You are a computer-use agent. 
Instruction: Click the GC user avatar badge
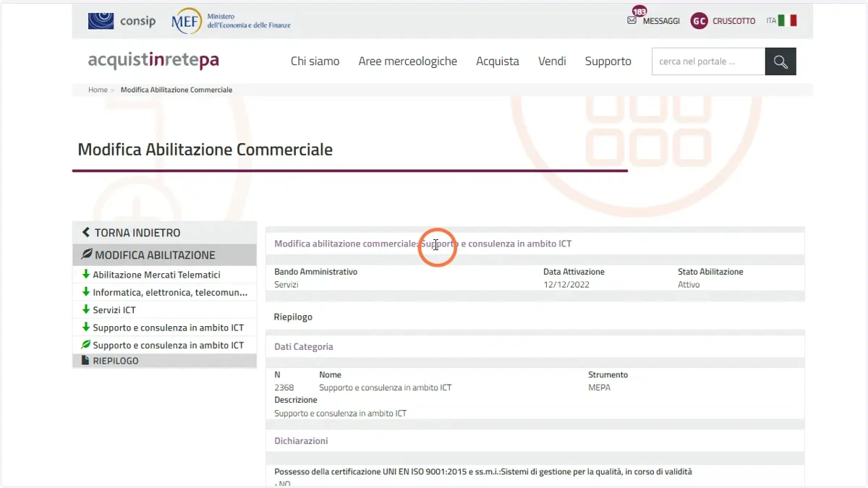click(x=699, y=21)
